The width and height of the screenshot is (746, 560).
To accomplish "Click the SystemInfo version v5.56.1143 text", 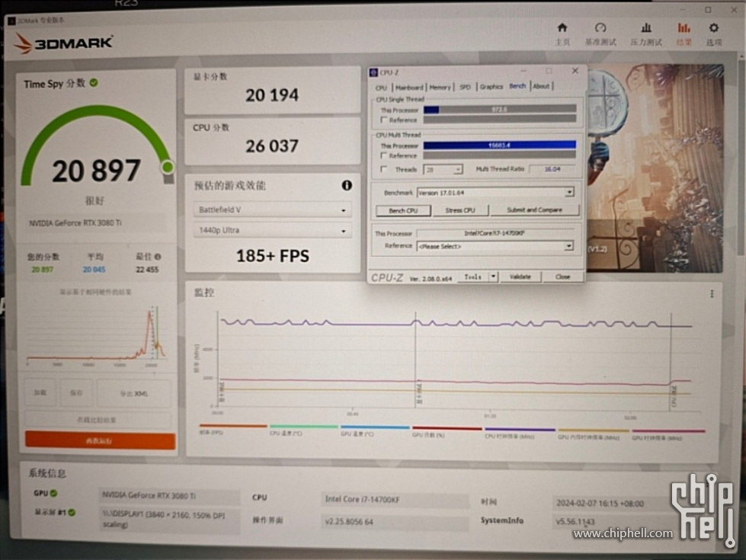I will (x=575, y=521).
